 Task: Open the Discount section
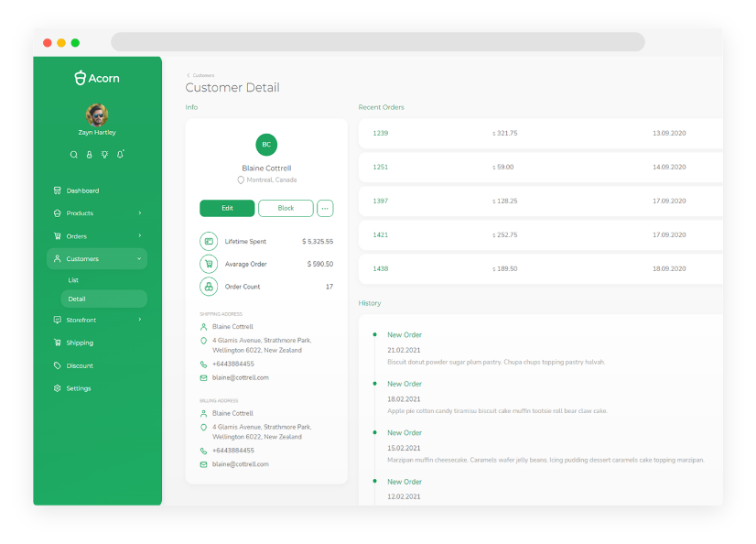tap(80, 365)
